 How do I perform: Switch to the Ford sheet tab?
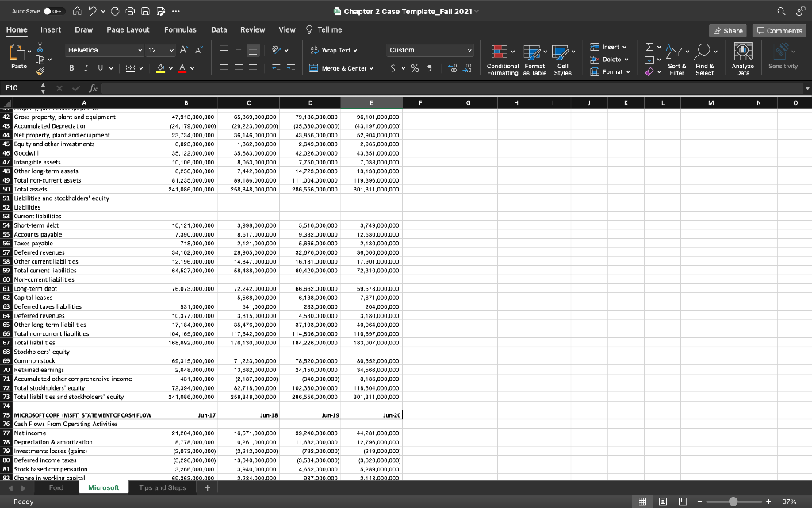[x=56, y=487]
